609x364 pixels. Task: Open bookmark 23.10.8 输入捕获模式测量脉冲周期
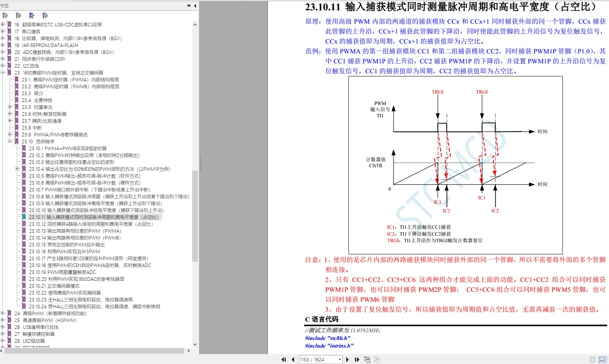pos(109,197)
